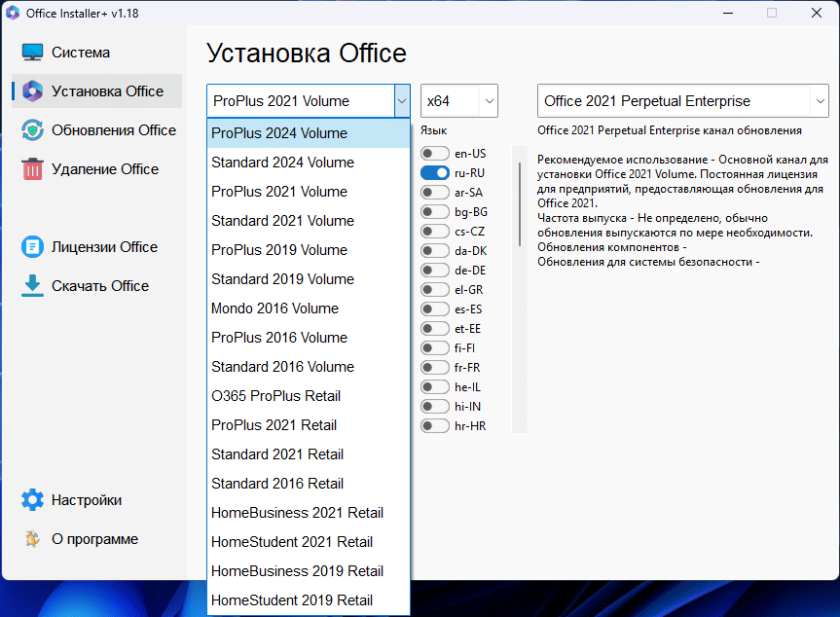Pick HomeStudent 2021 Retail option
Viewport: 840px width, 617px height.
click(308, 542)
